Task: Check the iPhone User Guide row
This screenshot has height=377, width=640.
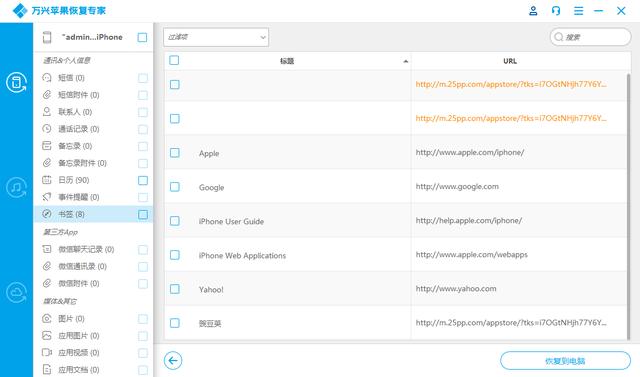Action: (175, 221)
